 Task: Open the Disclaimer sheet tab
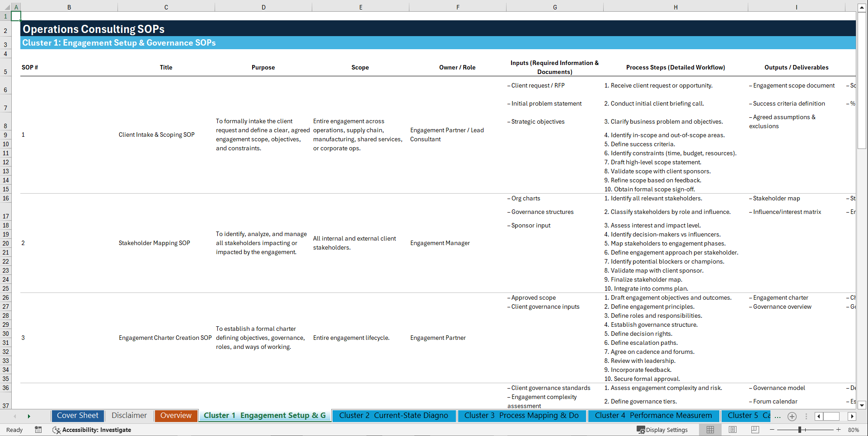[x=129, y=416]
